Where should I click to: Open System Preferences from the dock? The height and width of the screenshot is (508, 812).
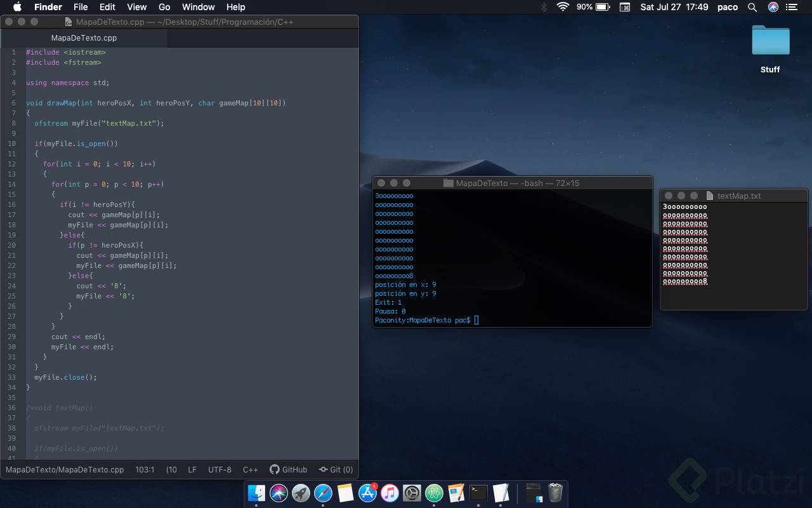pyautogui.click(x=412, y=493)
